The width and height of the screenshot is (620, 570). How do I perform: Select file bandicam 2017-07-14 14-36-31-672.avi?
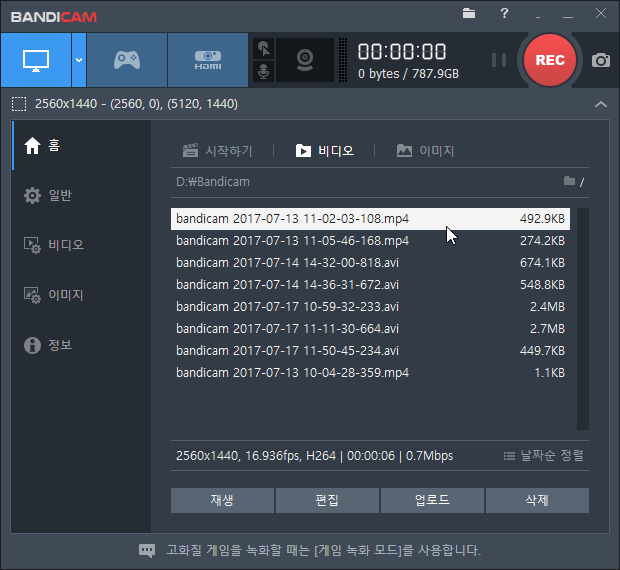pyautogui.click(x=370, y=285)
